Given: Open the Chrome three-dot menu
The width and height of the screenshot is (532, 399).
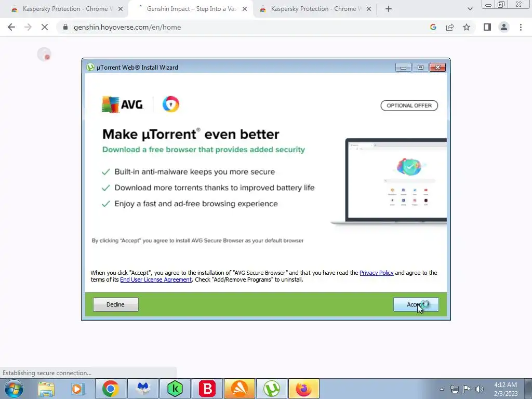Looking at the screenshot, I should click(521, 27).
